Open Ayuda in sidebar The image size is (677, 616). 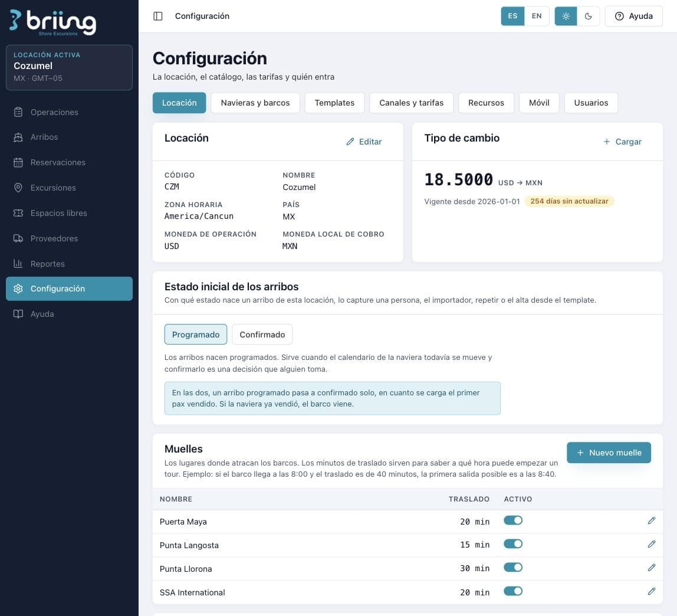tap(69, 314)
